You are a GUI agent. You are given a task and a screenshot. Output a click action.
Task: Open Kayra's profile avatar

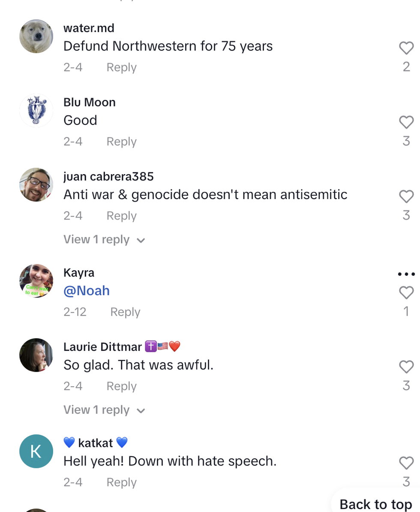click(x=36, y=281)
